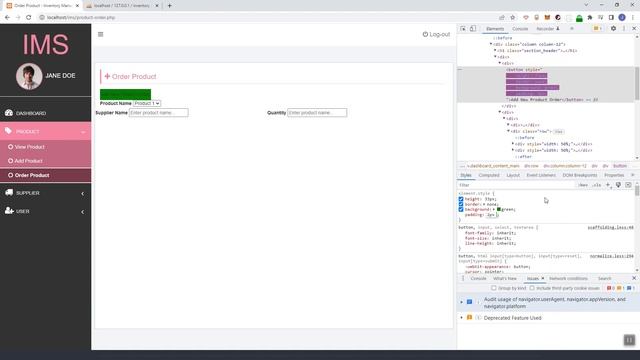Expand the Audit usage of navigator.userAgent issue
The height and width of the screenshot is (360, 640).
(462, 302)
